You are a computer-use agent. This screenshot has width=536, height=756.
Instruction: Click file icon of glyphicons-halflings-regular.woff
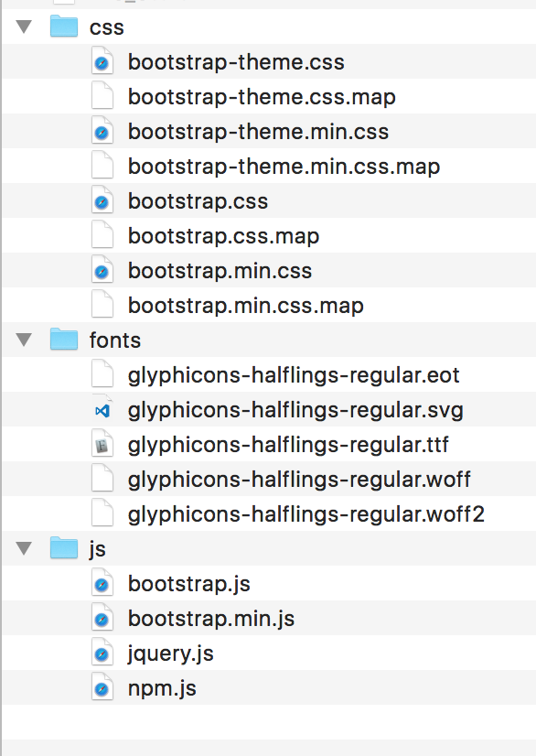[x=102, y=479]
